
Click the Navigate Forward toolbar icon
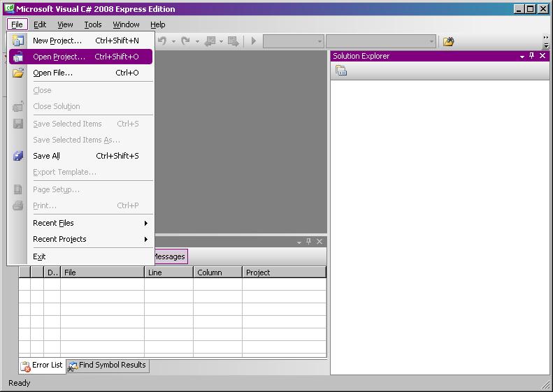[x=233, y=41]
